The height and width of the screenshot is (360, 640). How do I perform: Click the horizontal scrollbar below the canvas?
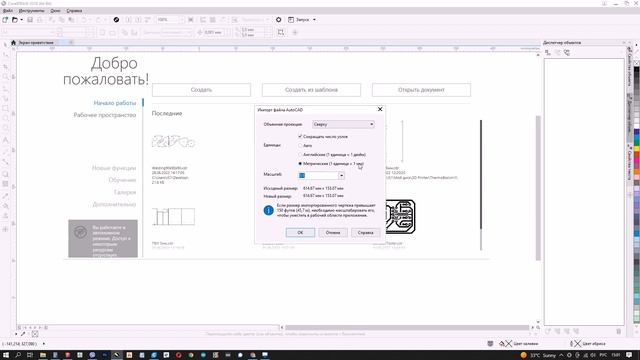click(x=407, y=327)
